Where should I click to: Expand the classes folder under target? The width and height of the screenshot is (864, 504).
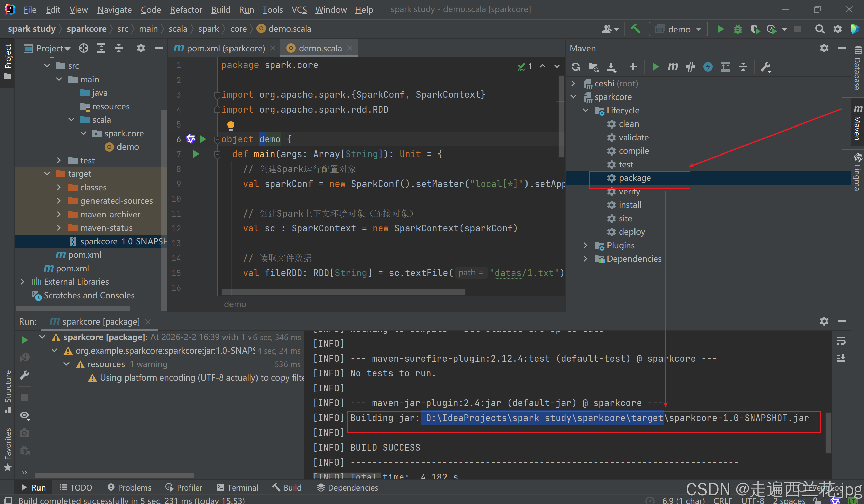point(59,188)
